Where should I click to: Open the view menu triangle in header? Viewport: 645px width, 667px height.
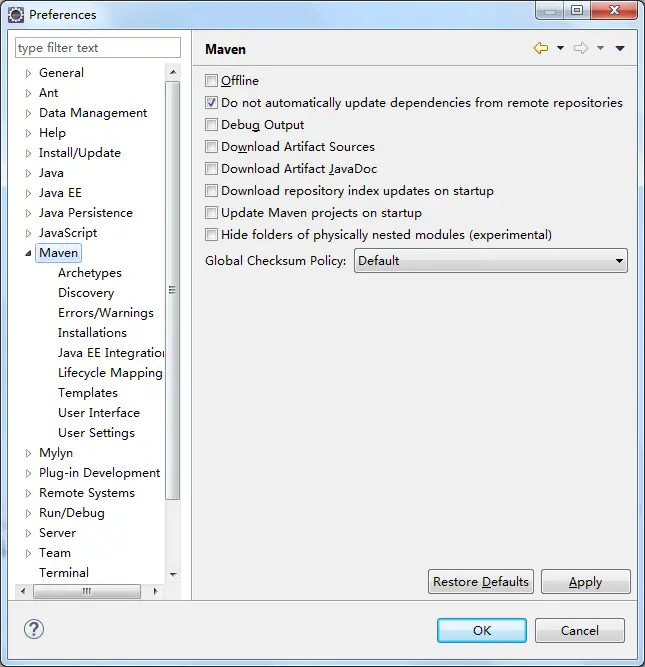coord(620,48)
